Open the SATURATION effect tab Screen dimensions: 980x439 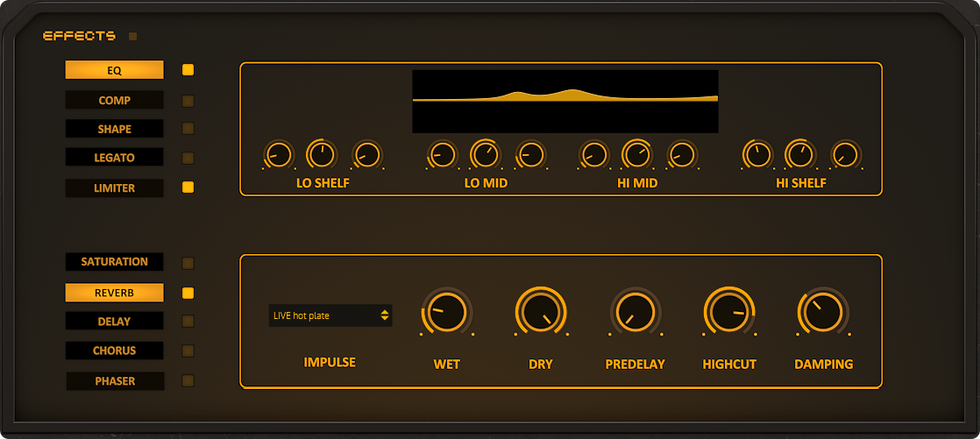click(114, 262)
